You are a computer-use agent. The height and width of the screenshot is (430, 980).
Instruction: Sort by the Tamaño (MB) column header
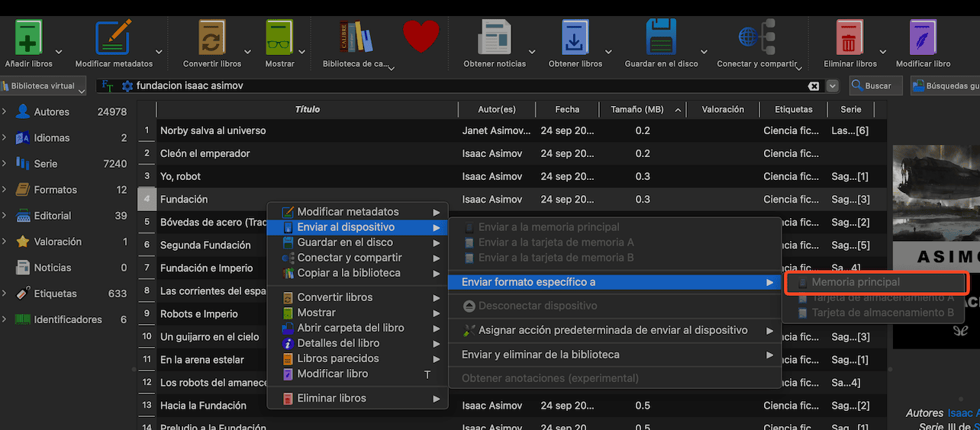637,110
